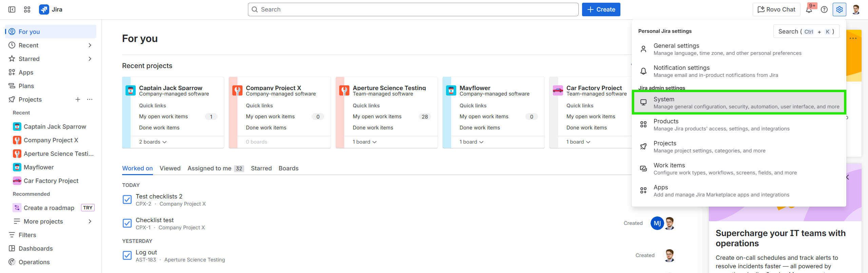This screenshot has height=273, width=868.
Task: Select System admin settings
Action: click(x=739, y=103)
